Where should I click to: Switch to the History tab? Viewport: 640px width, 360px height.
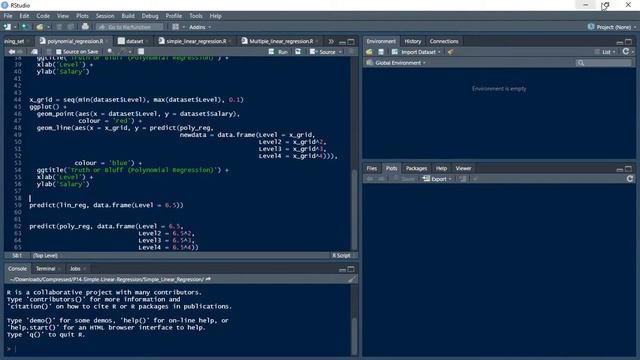412,41
